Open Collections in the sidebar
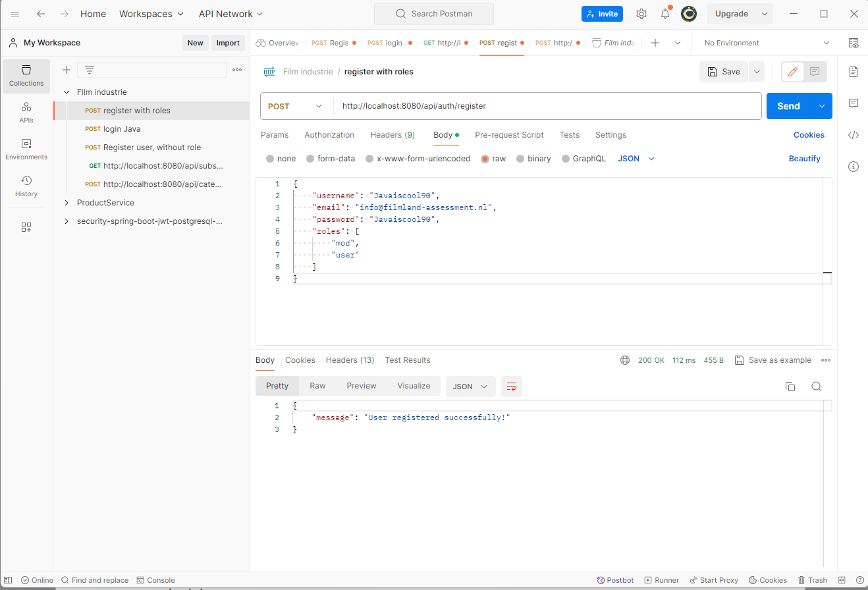 pos(26,75)
